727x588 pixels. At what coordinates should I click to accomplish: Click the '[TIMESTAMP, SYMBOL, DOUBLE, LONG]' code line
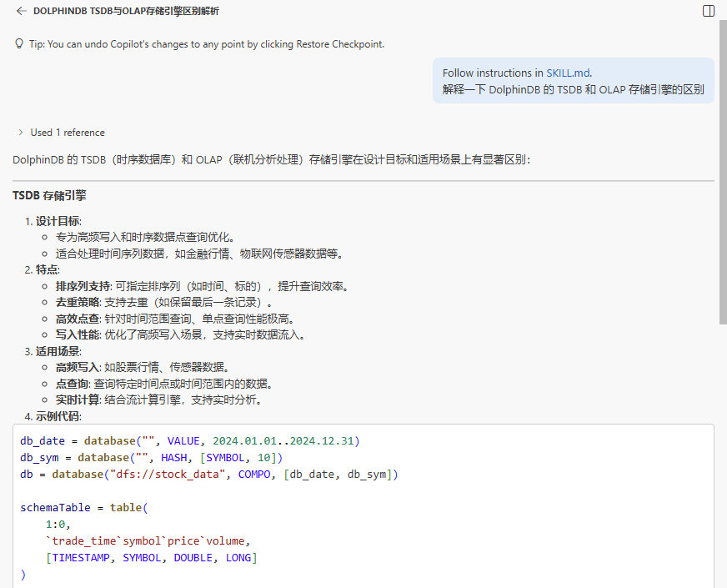(x=151, y=558)
